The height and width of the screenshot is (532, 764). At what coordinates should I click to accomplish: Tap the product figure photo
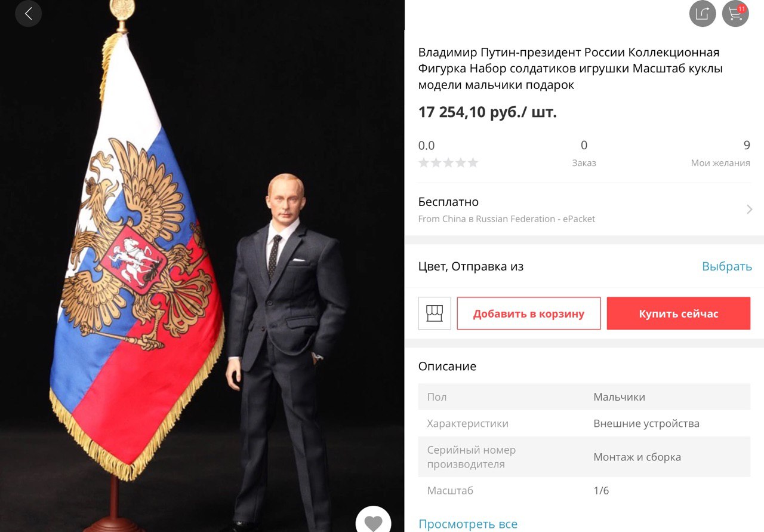tap(202, 266)
